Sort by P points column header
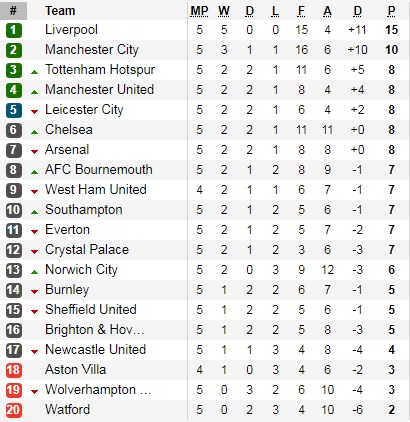The height and width of the screenshot is (422, 410). click(x=391, y=11)
